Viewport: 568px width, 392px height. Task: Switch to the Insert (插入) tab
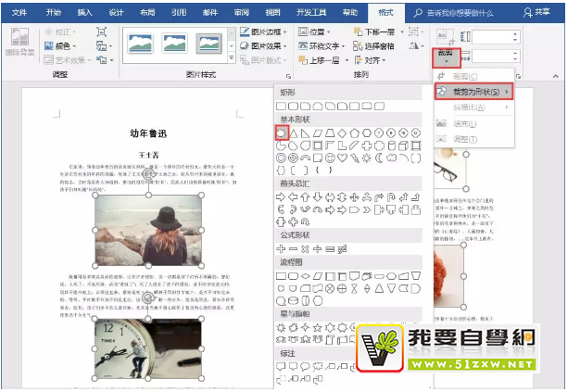coord(85,13)
